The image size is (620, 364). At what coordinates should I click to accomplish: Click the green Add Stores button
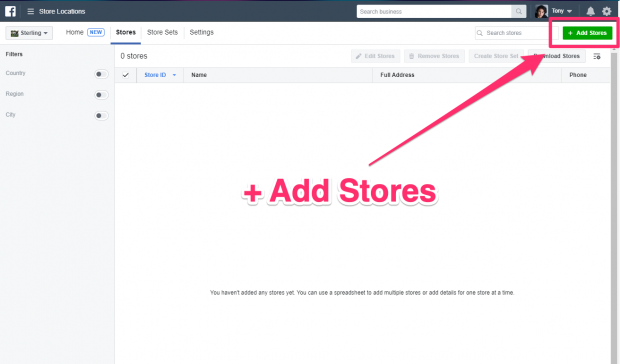point(587,33)
